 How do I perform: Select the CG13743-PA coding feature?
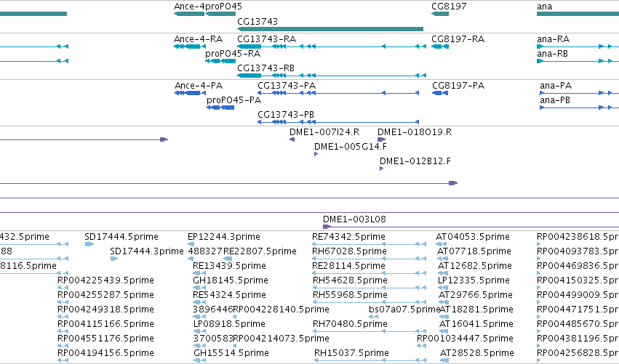(338, 93)
